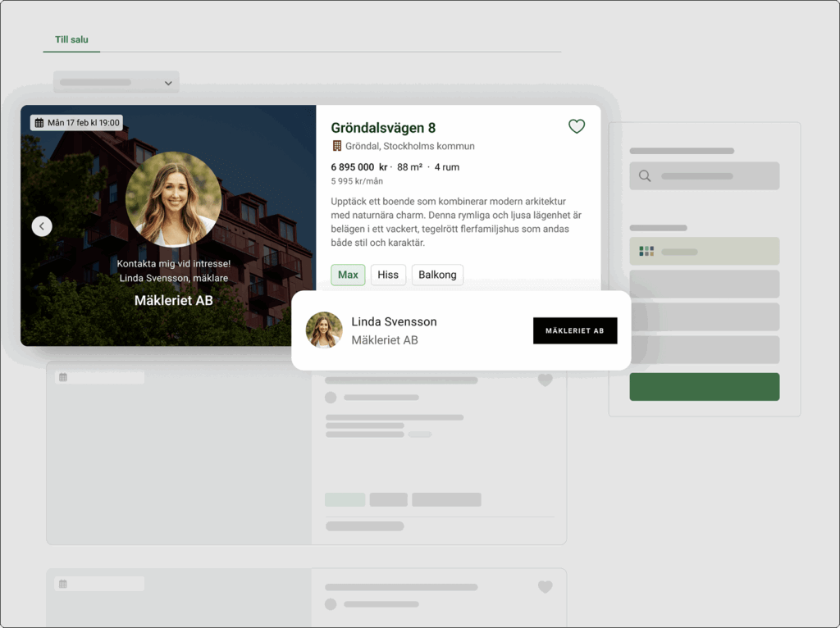Click the green button in the sidebar
This screenshot has width=840, height=628.
pos(705,386)
